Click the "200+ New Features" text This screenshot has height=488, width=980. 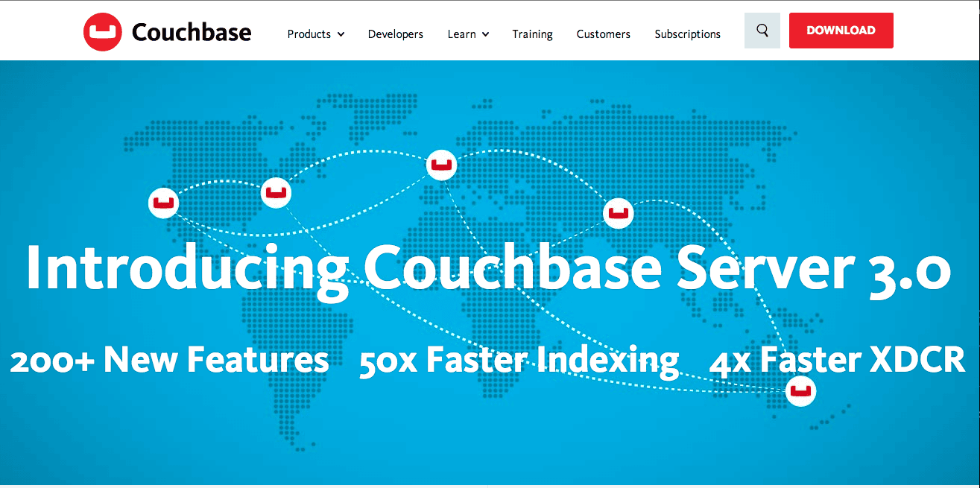click(x=169, y=359)
